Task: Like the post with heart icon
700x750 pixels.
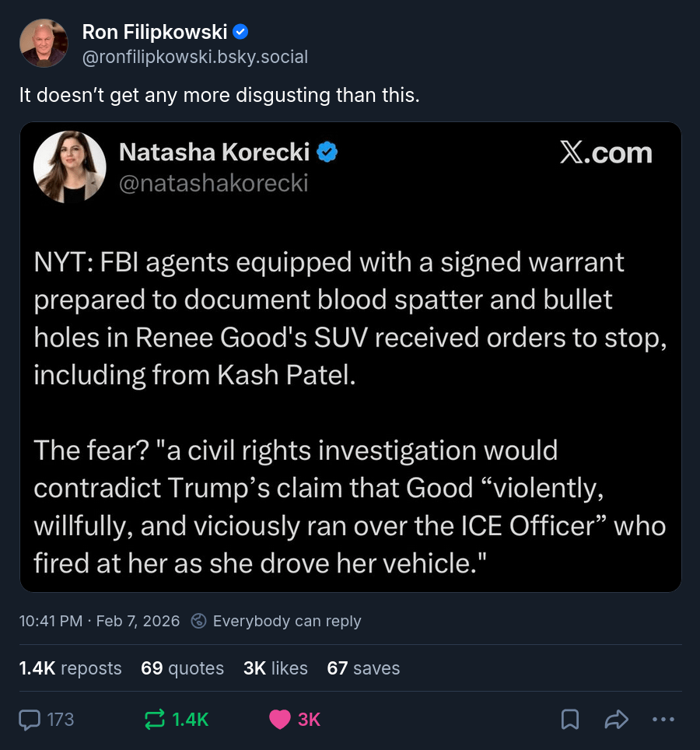Action: point(280,720)
